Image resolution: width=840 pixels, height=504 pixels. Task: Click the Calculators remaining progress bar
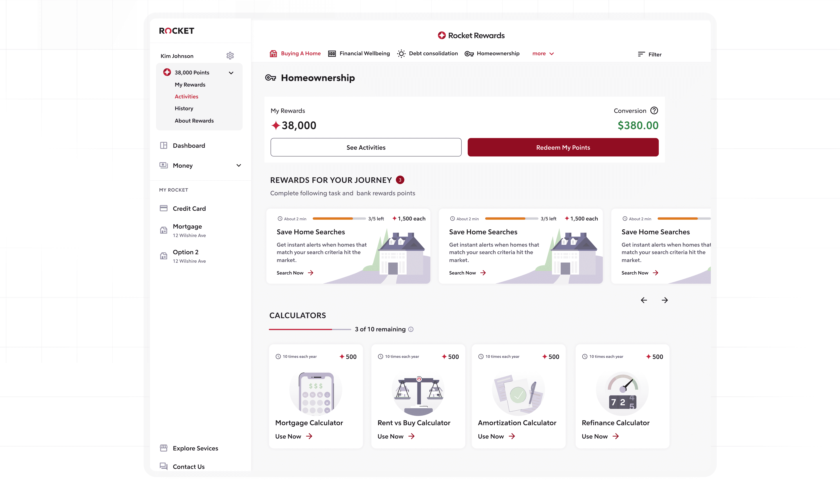[310, 329]
